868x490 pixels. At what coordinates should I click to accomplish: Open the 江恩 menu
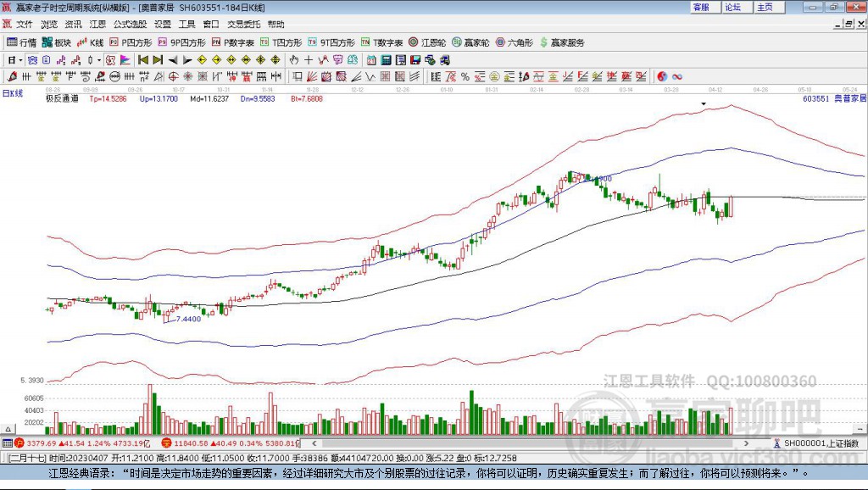pyautogui.click(x=97, y=24)
